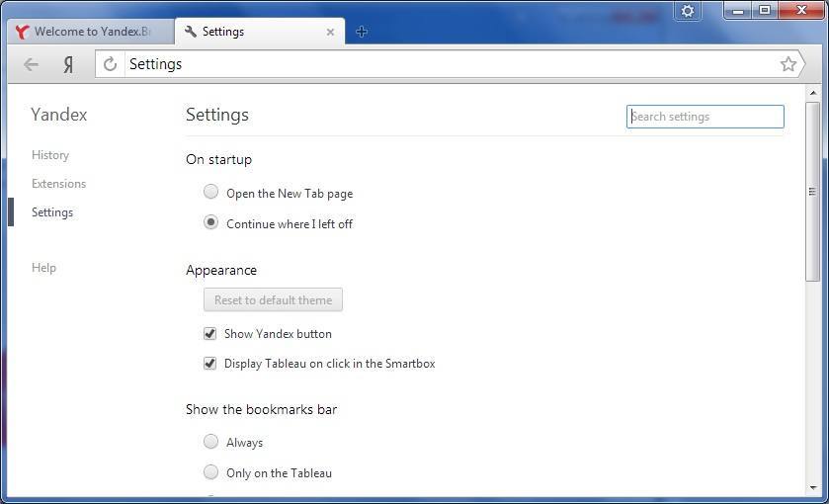Screen dimensions: 829x504
Task: Click the Yandex Я home button
Action: (68, 64)
